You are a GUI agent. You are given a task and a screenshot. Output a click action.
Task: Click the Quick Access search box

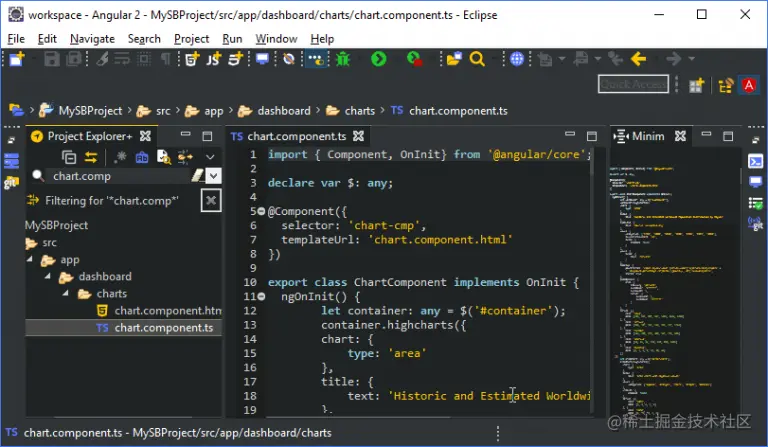pyautogui.click(x=633, y=85)
